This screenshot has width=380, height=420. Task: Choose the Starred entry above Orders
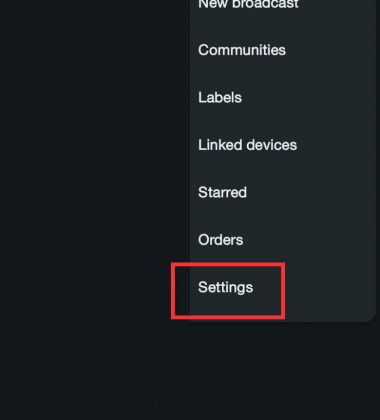coord(283,192)
